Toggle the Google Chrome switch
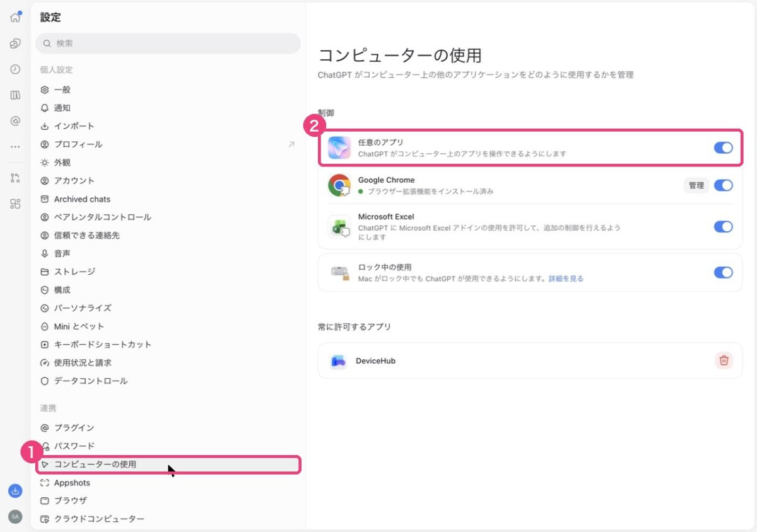This screenshot has width=757, height=532. [724, 185]
